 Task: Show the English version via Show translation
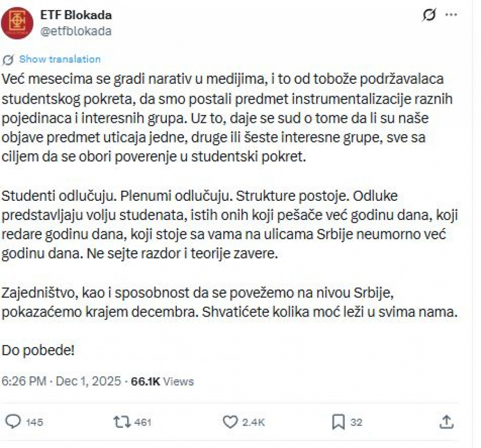(59, 59)
